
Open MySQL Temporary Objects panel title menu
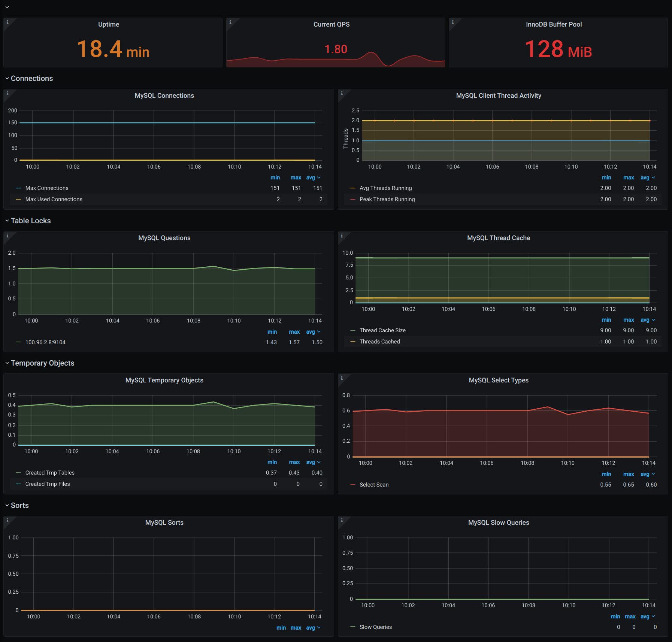coord(164,380)
